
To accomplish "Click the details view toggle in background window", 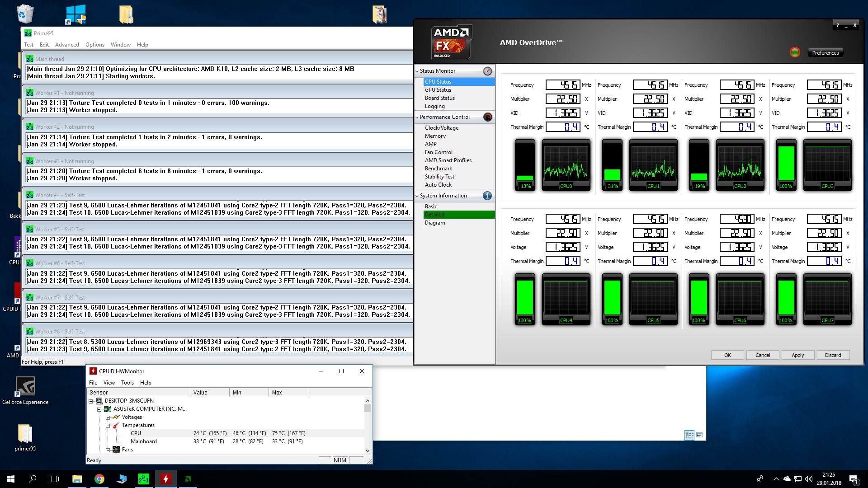I will tap(689, 435).
